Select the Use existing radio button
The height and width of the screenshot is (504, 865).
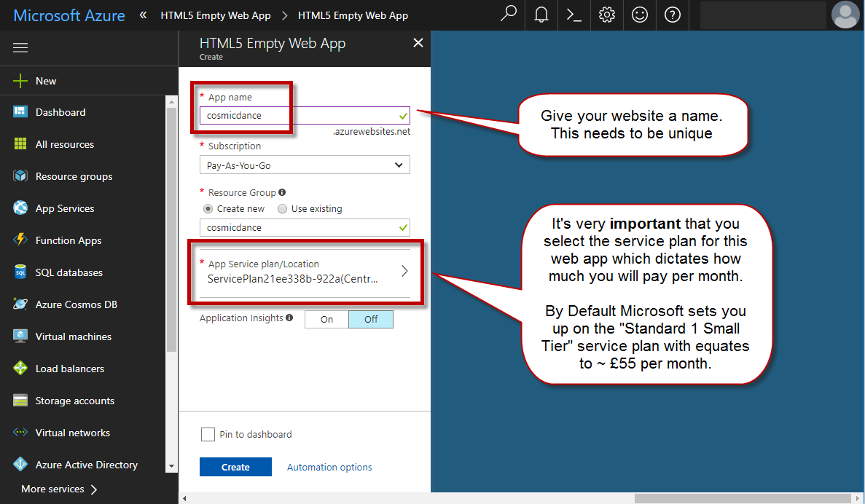pyautogui.click(x=283, y=209)
